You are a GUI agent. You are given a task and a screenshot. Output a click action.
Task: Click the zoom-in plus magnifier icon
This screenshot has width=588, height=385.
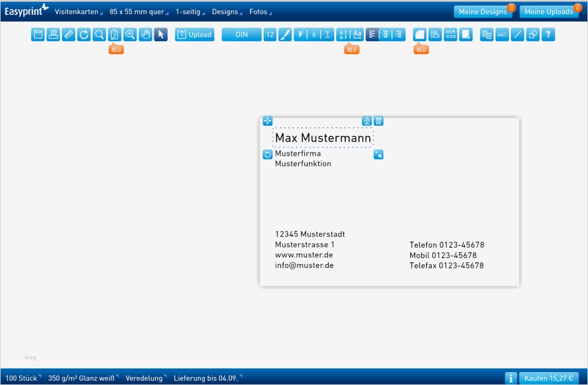130,34
